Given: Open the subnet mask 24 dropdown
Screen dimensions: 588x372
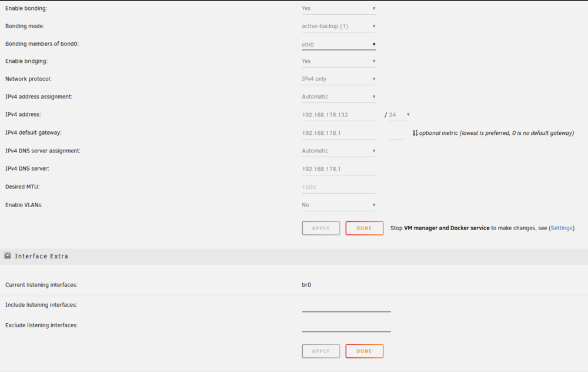Looking at the screenshot, I should pos(399,115).
